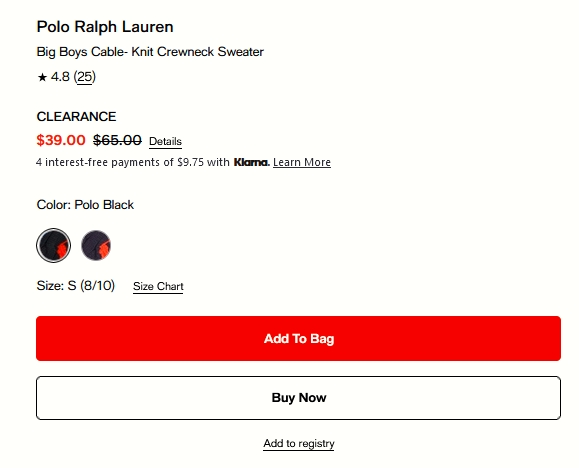The width and height of the screenshot is (579, 468).
Task: Click the 4.8 rating score
Action: [x=60, y=77]
